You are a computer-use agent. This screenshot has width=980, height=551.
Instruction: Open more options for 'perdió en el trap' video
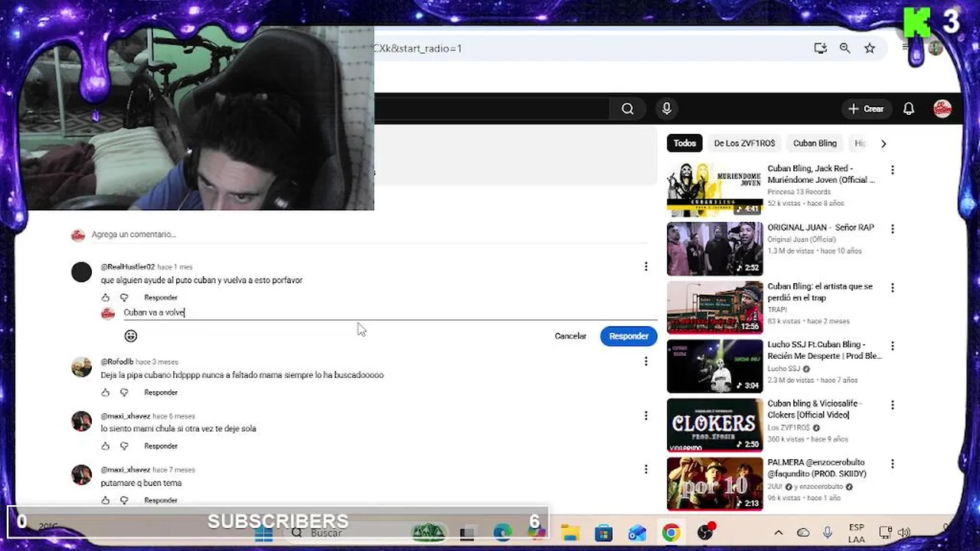(892, 288)
